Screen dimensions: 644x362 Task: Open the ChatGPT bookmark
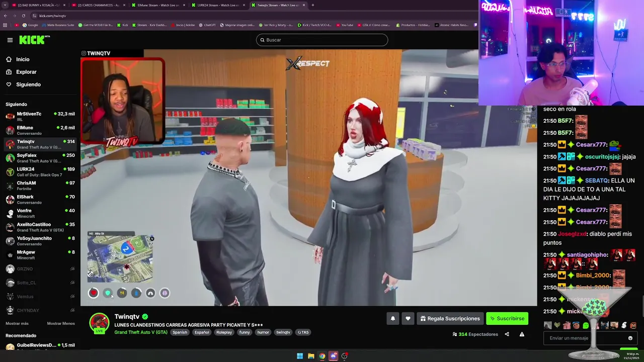click(x=207, y=25)
